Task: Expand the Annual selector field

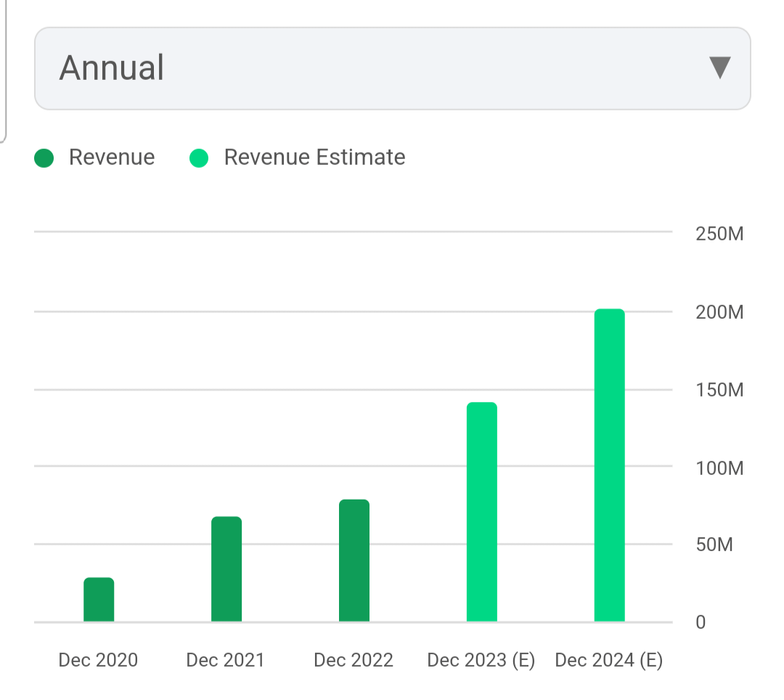Action: 392,68
